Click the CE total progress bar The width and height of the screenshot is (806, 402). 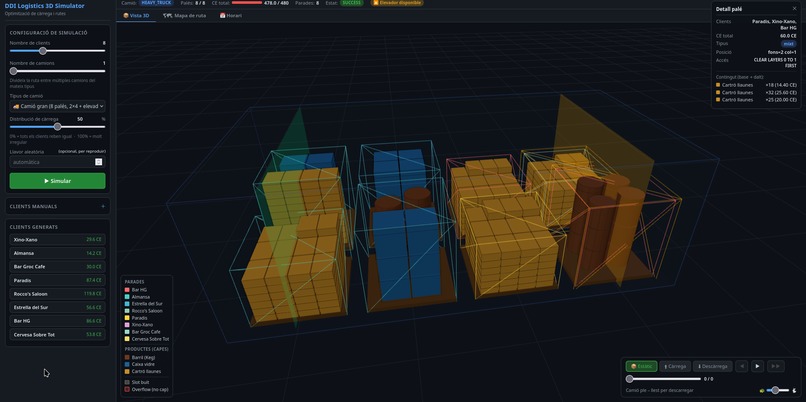click(247, 3)
